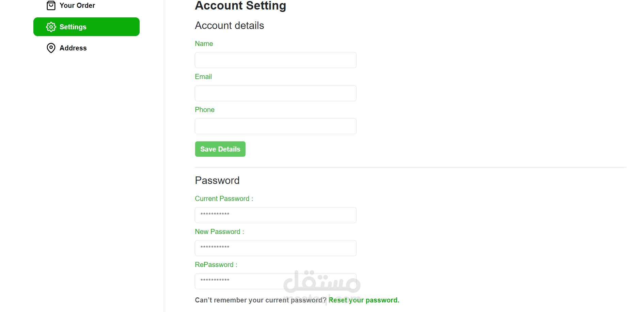
Task: Click the green 'Email' field label
Action: (x=203, y=77)
